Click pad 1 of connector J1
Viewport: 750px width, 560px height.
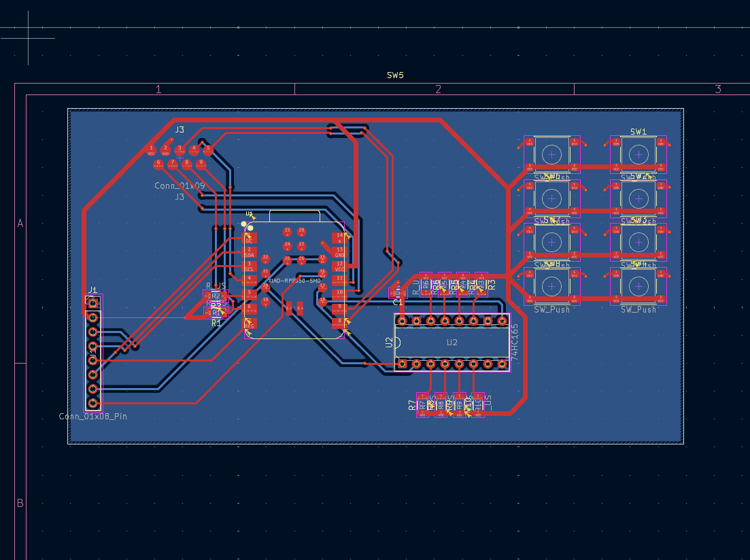[x=92, y=303]
